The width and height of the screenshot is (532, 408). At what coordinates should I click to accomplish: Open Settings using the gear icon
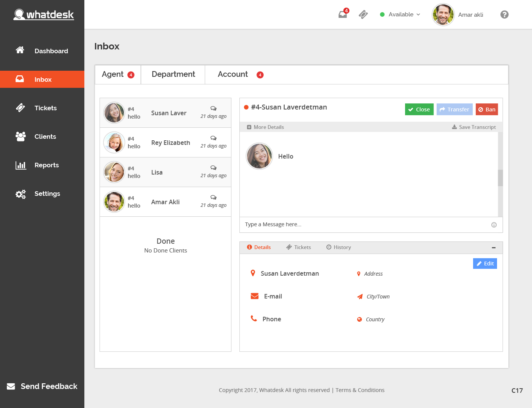[21, 194]
